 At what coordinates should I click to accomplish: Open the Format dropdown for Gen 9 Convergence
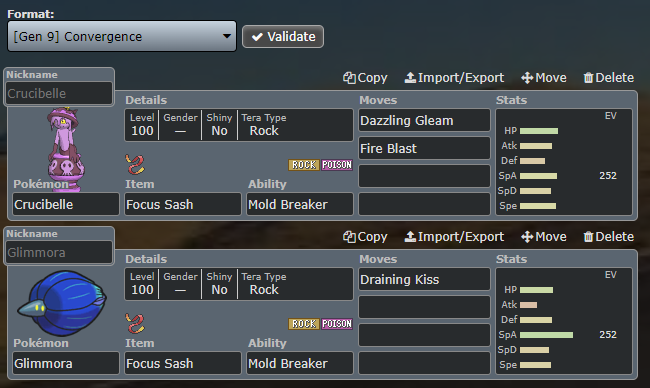point(122,36)
